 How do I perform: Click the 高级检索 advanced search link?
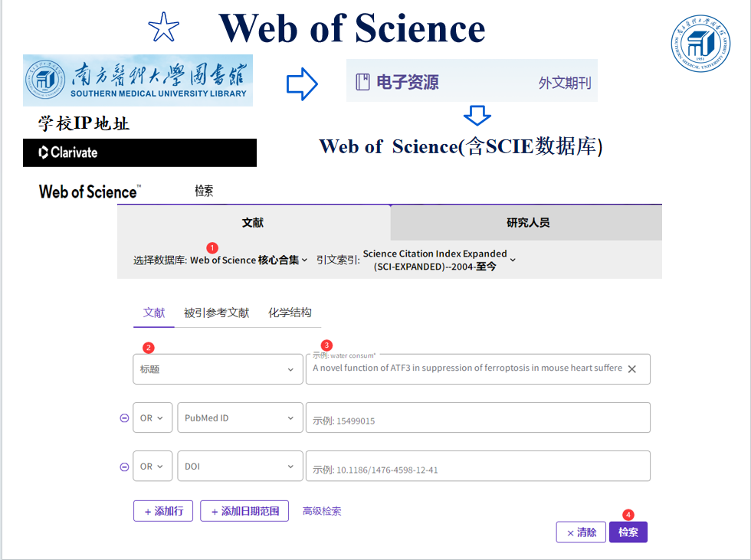pyautogui.click(x=322, y=511)
